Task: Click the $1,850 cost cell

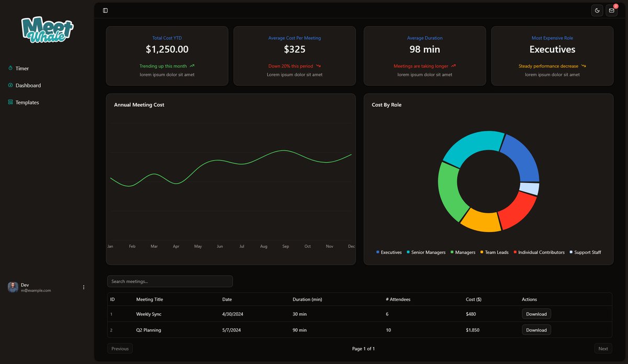Action: coord(473,330)
